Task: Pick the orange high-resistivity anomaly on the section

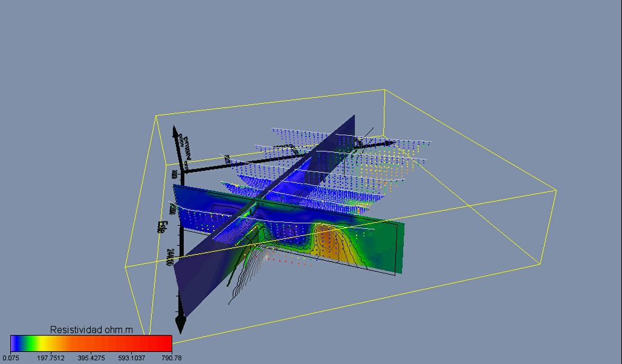Action: [x=328, y=241]
